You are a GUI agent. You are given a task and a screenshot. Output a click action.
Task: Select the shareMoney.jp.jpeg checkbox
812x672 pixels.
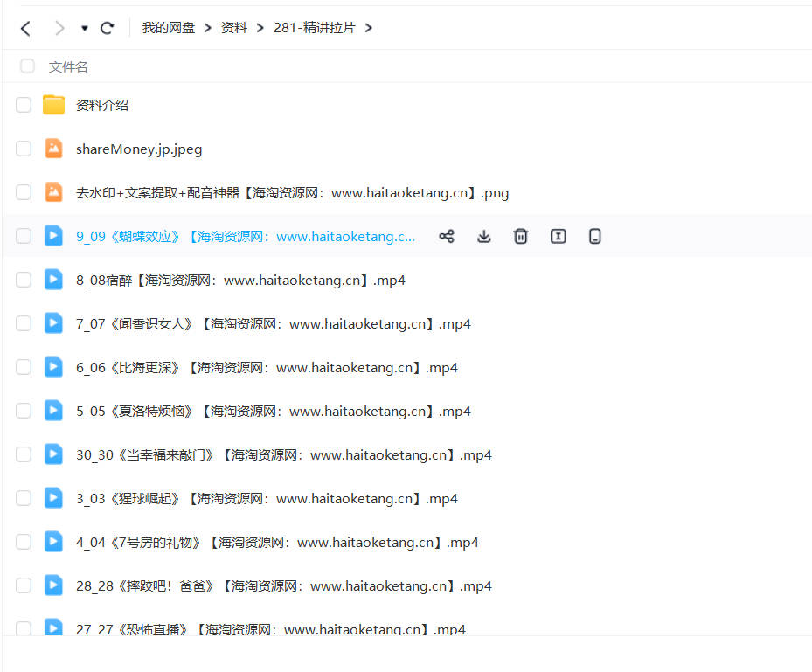[24, 149]
